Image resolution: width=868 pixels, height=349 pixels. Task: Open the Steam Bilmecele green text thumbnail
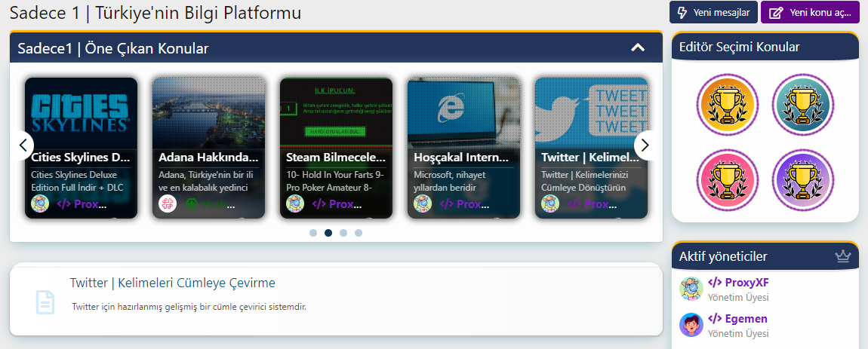336,112
